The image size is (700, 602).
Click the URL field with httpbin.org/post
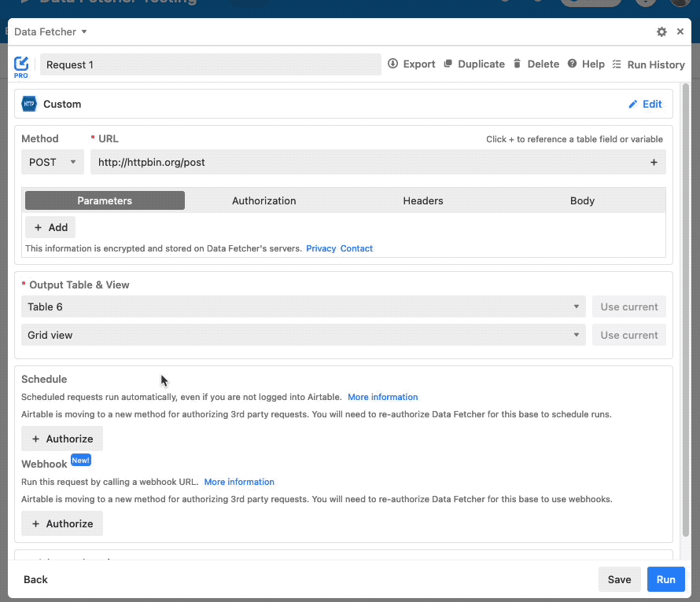click(x=378, y=163)
